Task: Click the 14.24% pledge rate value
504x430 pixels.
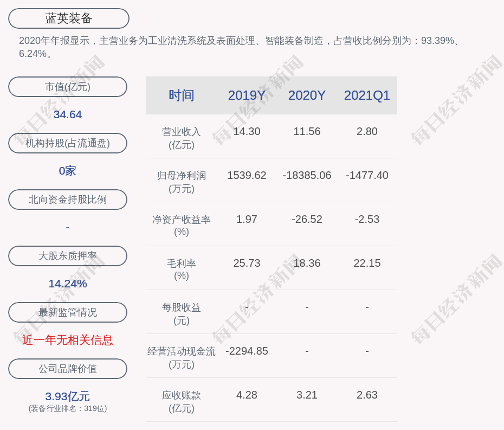Action: pyautogui.click(x=68, y=284)
